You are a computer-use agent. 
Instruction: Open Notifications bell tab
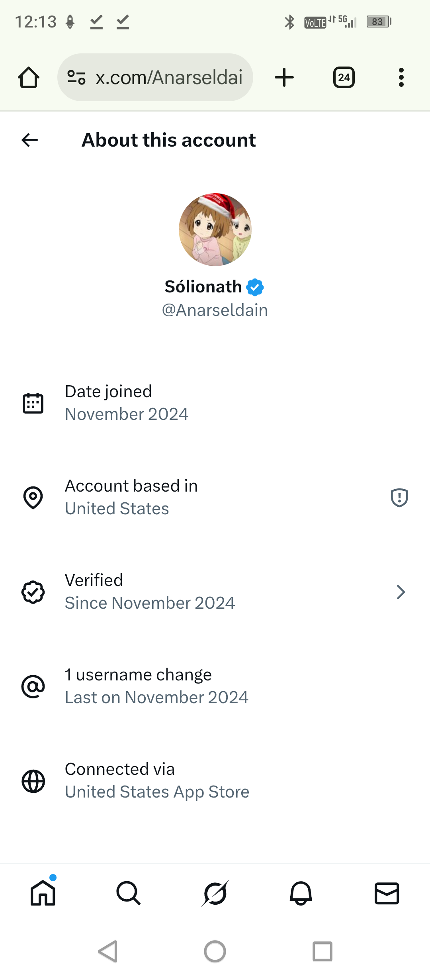(x=301, y=893)
